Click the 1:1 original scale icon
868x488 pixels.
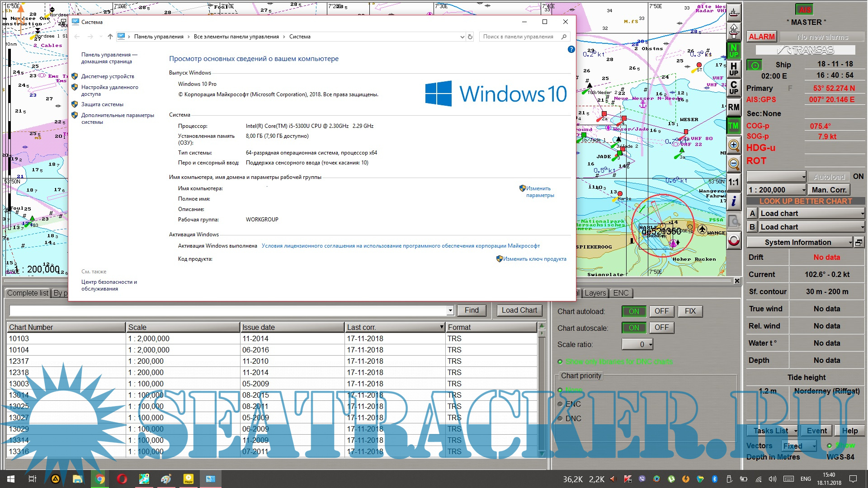pyautogui.click(x=734, y=183)
